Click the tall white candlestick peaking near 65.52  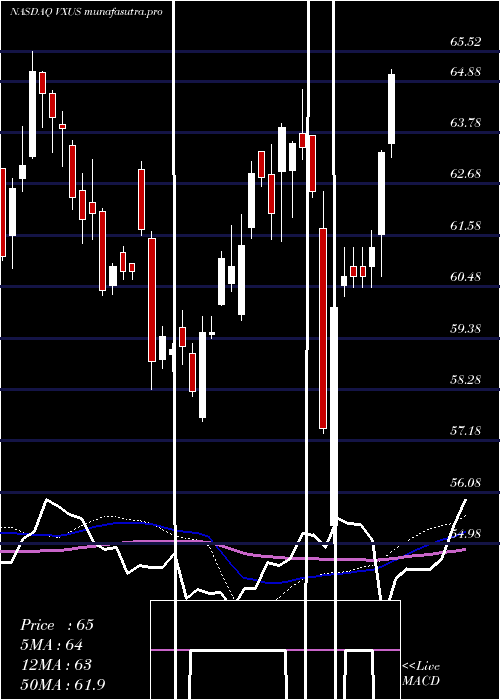[x=33, y=114]
